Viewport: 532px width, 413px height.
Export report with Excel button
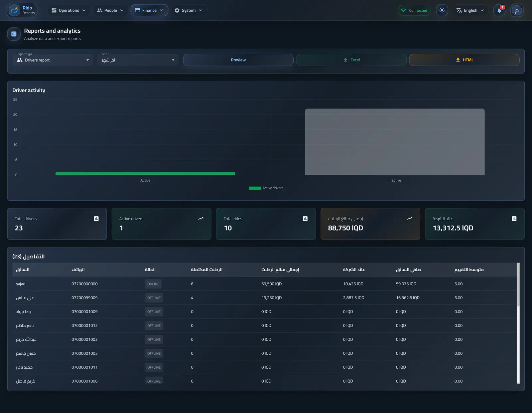click(351, 60)
